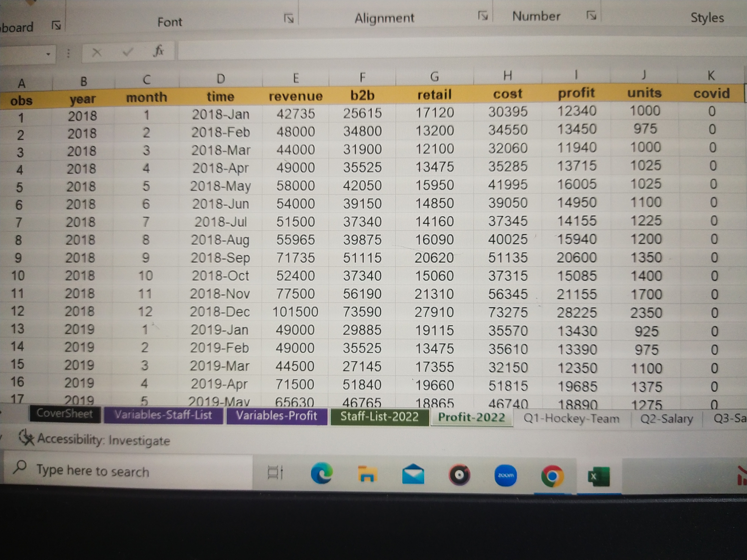Screen dimensions: 747x560
Task: Switch to the Variables-Profit sheet tab
Action: tap(276, 416)
